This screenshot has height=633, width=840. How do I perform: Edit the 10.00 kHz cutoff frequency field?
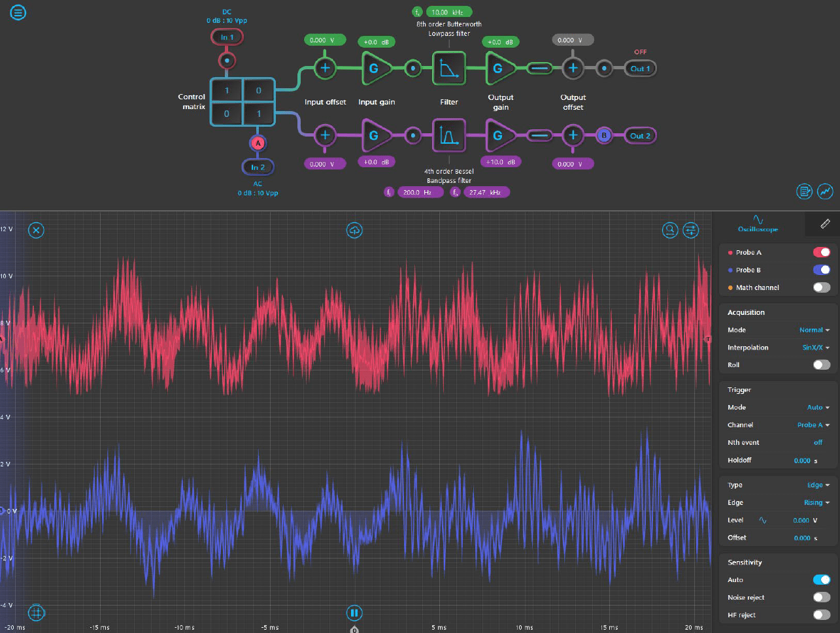(448, 12)
